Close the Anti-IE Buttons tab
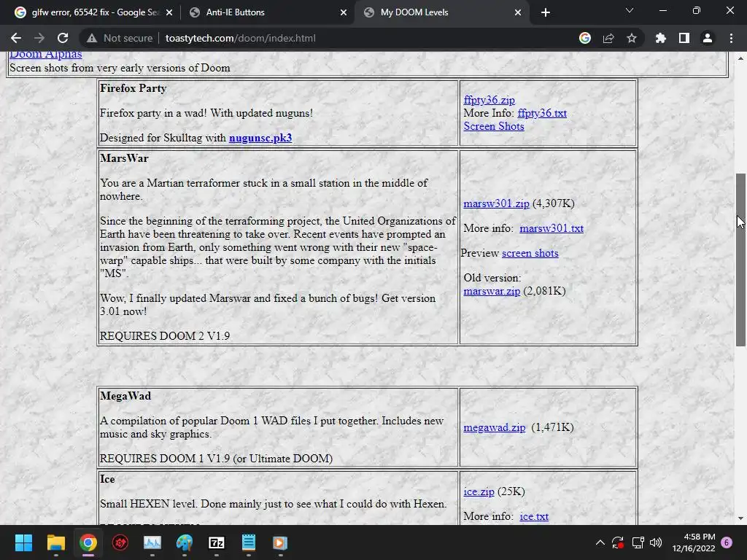 (x=344, y=12)
